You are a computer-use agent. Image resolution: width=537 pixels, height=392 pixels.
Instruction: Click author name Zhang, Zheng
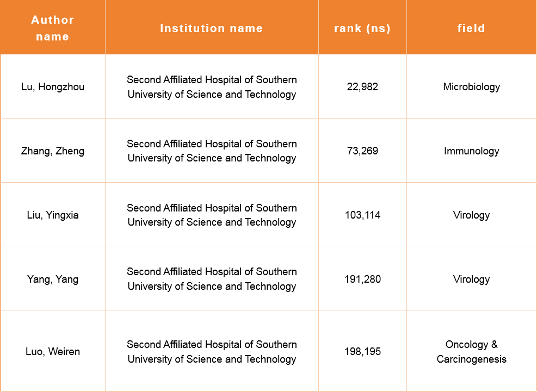[53, 151]
